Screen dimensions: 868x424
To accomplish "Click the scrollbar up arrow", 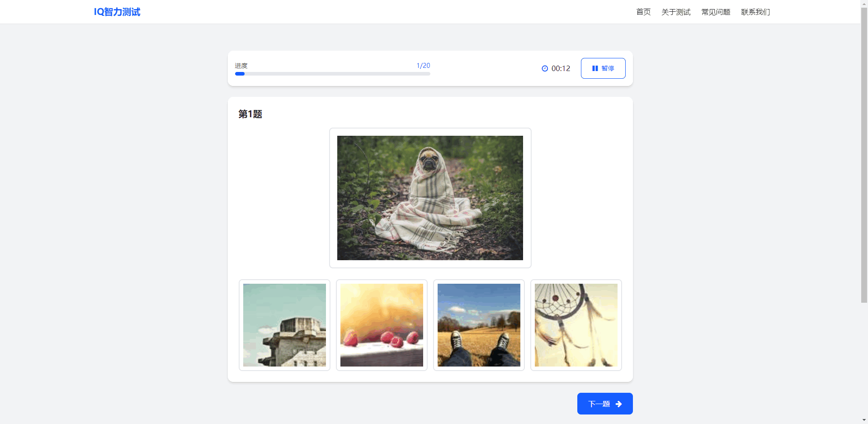I will [x=864, y=3].
